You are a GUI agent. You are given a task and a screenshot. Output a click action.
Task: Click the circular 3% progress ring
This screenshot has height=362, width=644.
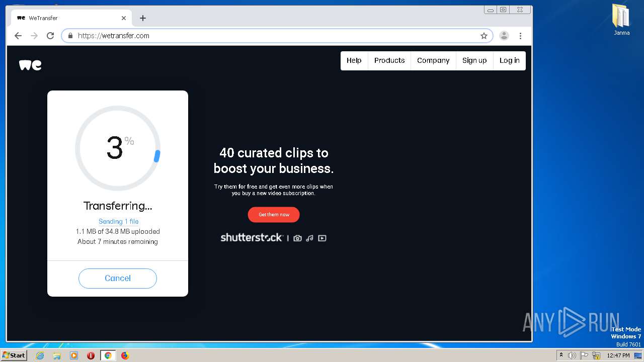[118, 148]
